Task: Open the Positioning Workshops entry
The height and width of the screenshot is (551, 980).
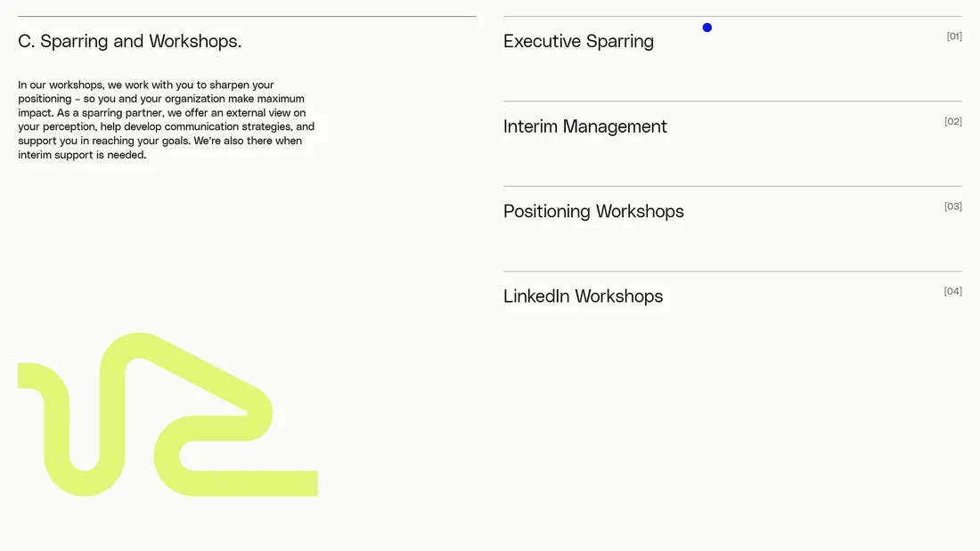Action: [x=593, y=212]
